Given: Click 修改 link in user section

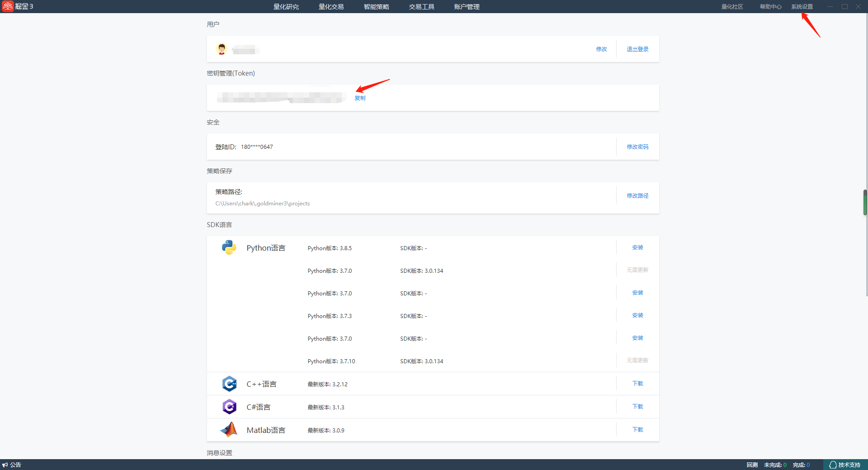Looking at the screenshot, I should tap(601, 49).
